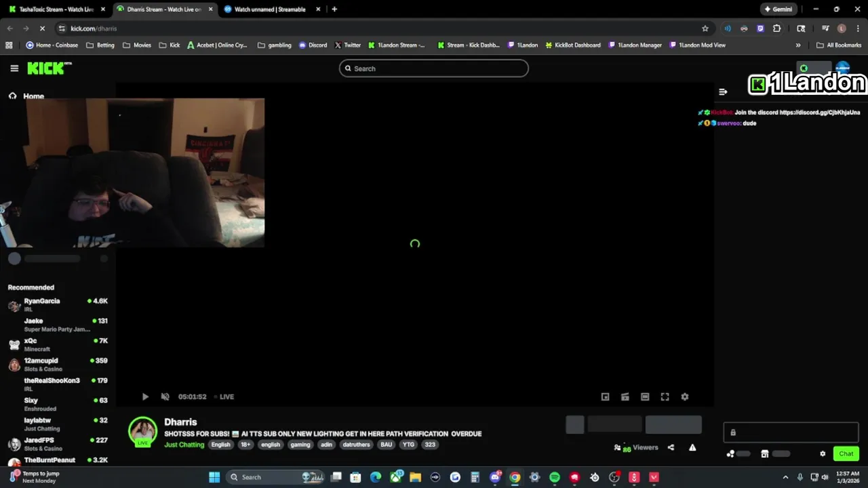868x488 pixels.
Task: Open the Discord bookmark
Action: [x=313, y=45]
